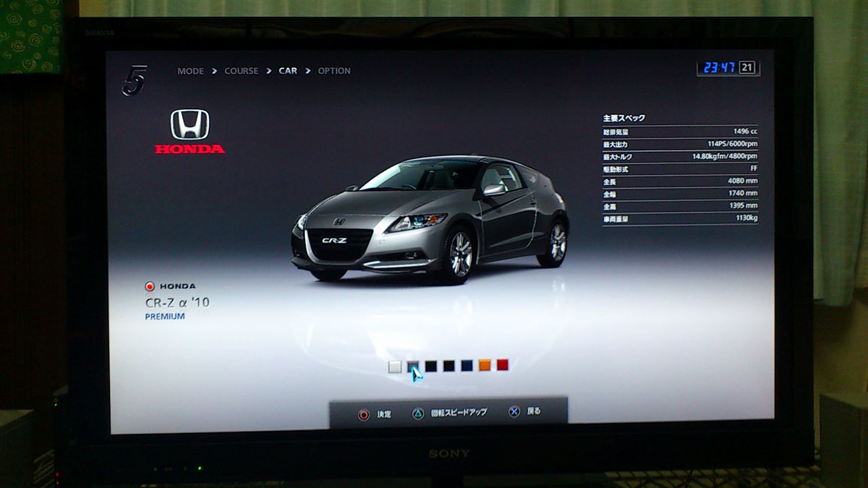868x488 pixels.
Task: Select the COURSE breadcrumb step
Action: pos(241,70)
